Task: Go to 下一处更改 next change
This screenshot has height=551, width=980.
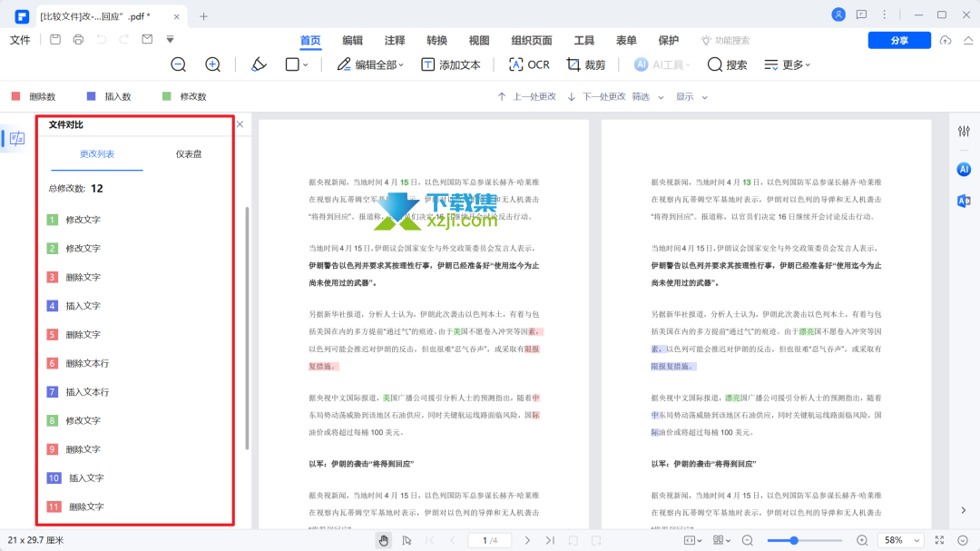Action: (x=596, y=97)
